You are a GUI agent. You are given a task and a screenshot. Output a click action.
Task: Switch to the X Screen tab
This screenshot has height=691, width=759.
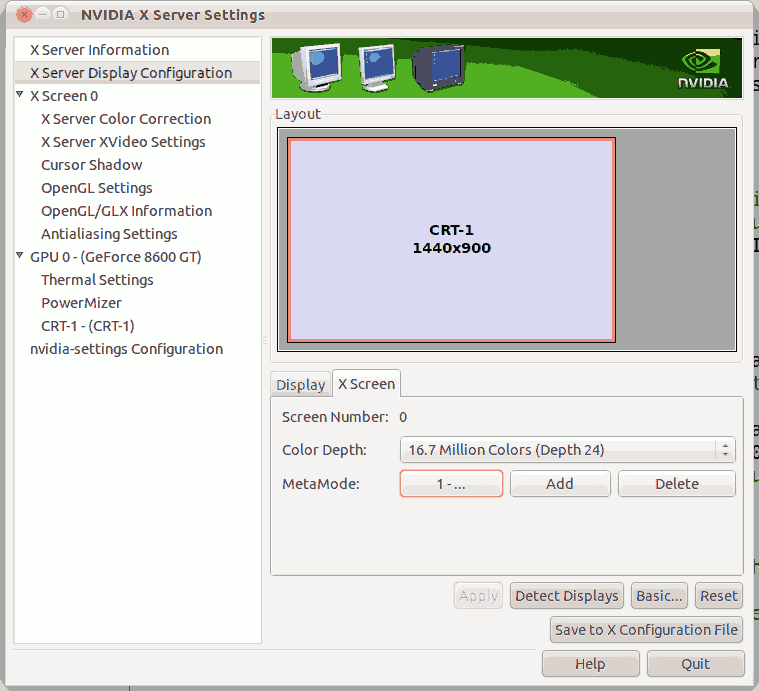366,384
